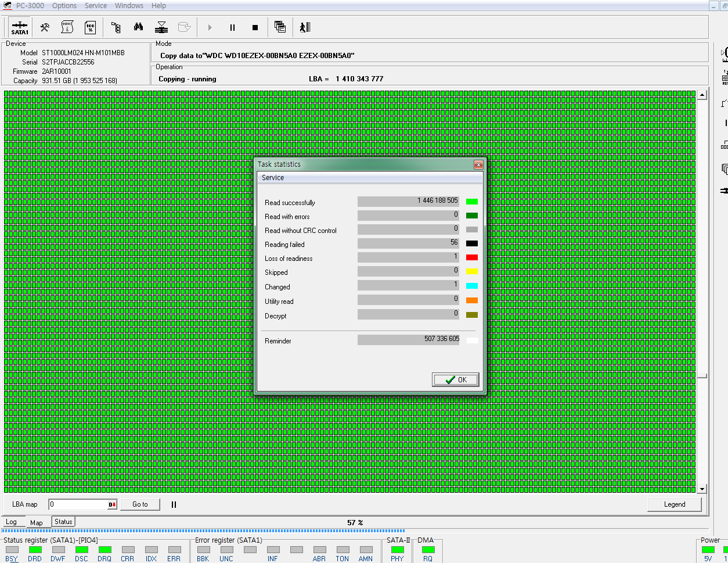
Task: Click the SATA1 port selector icon
Action: tap(20, 27)
